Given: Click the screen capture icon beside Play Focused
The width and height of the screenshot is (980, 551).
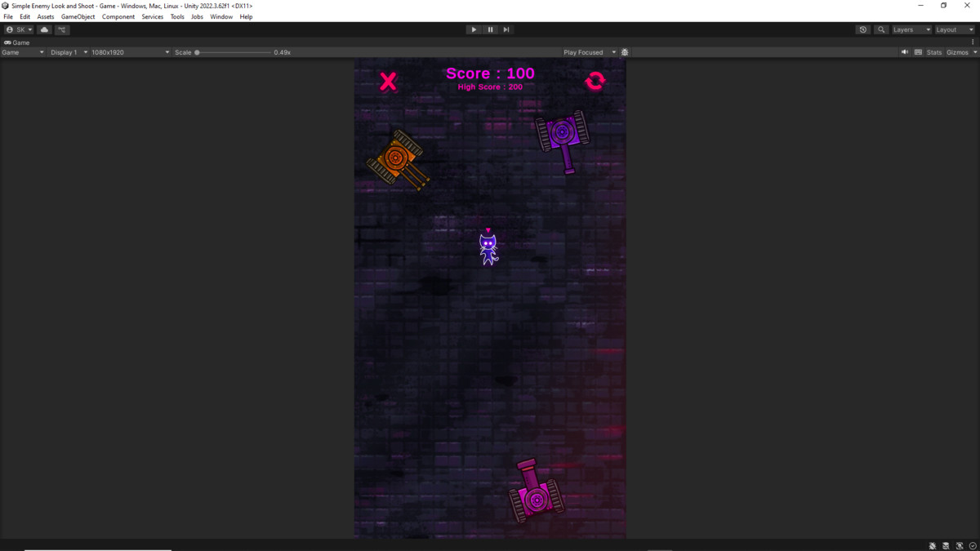Looking at the screenshot, I should [x=625, y=51].
